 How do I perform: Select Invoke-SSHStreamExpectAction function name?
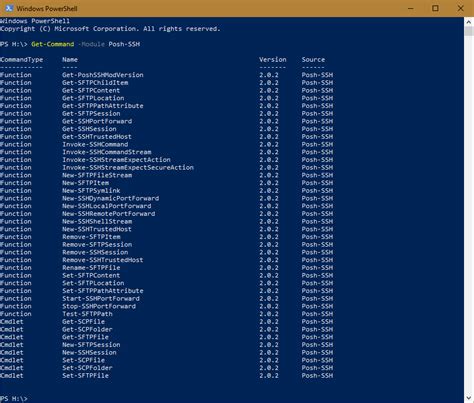(116, 160)
